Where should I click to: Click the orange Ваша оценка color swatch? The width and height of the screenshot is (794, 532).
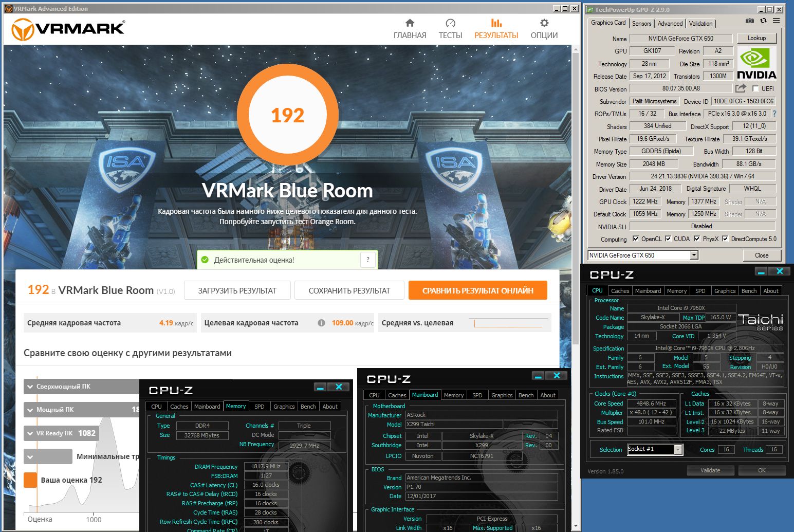[x=30, y=480]
